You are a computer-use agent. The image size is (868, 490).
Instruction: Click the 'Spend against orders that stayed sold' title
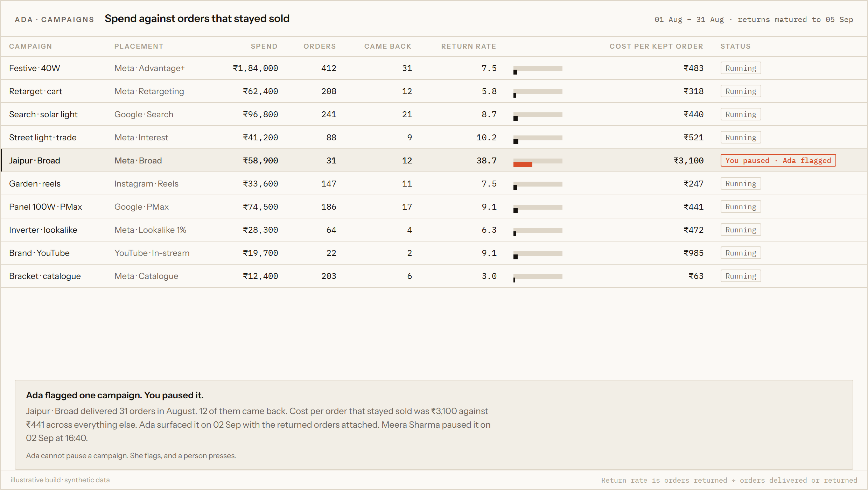[x=197, y=19]
